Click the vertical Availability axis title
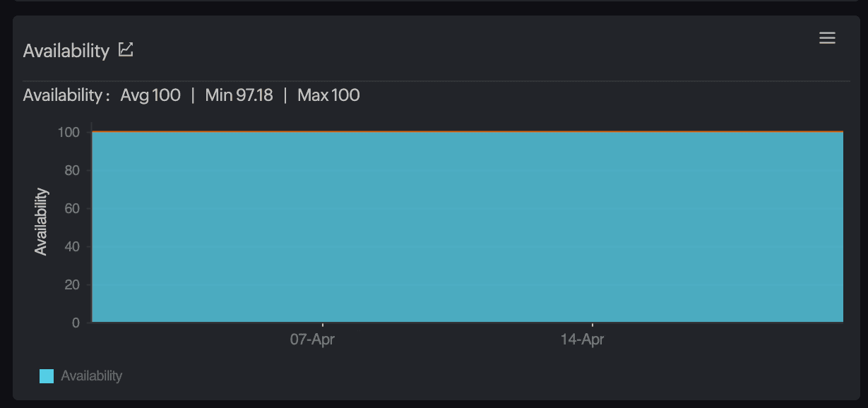The width and height of the screenshot is (868, 408). (x=41, y=222)
